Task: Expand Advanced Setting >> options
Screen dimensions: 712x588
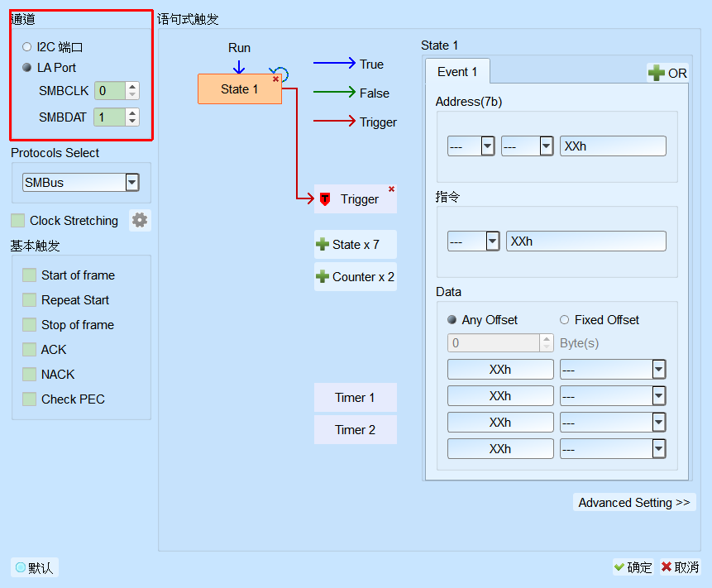Action: 634,502
